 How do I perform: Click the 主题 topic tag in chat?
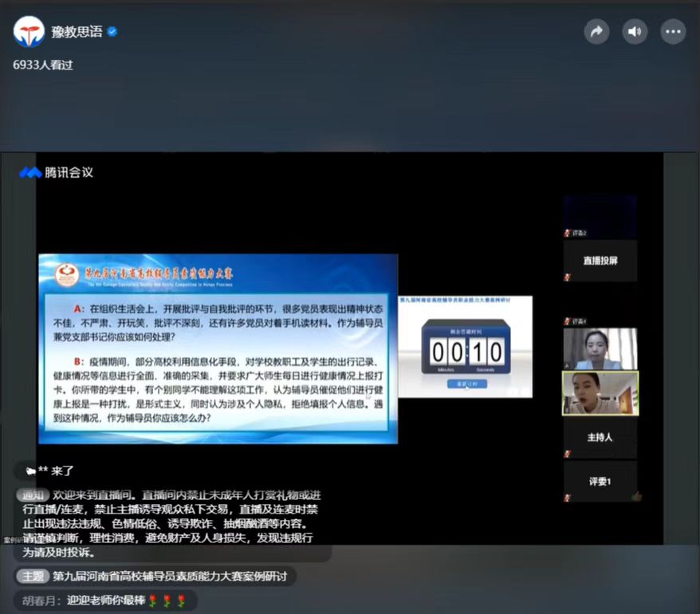click(32, 576)
